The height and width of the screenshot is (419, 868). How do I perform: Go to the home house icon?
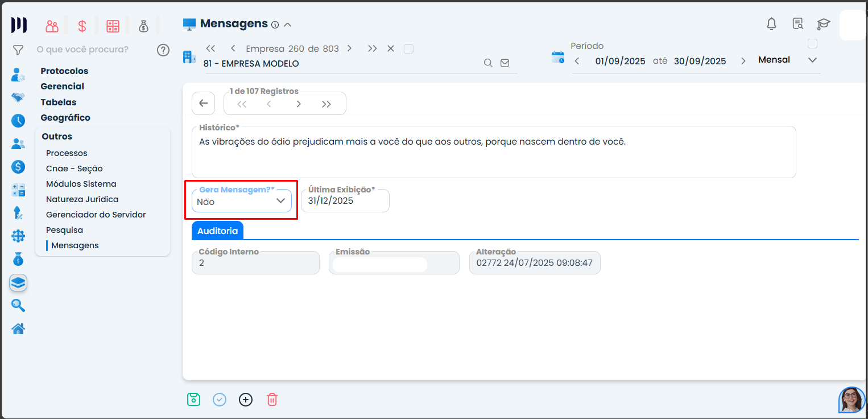[x=18, y=328]
